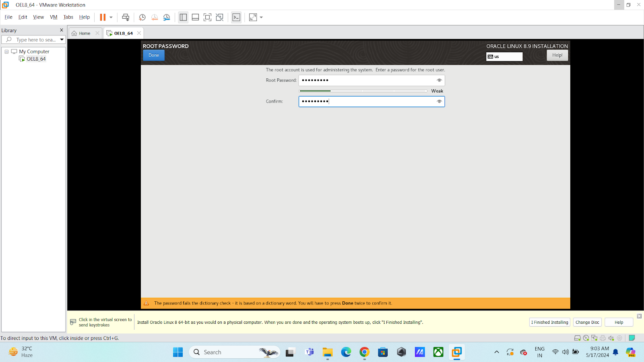The height and width of the screenshot is (362, 644).
Task: Click the network adapter status icon
Action: pos(594,338)
